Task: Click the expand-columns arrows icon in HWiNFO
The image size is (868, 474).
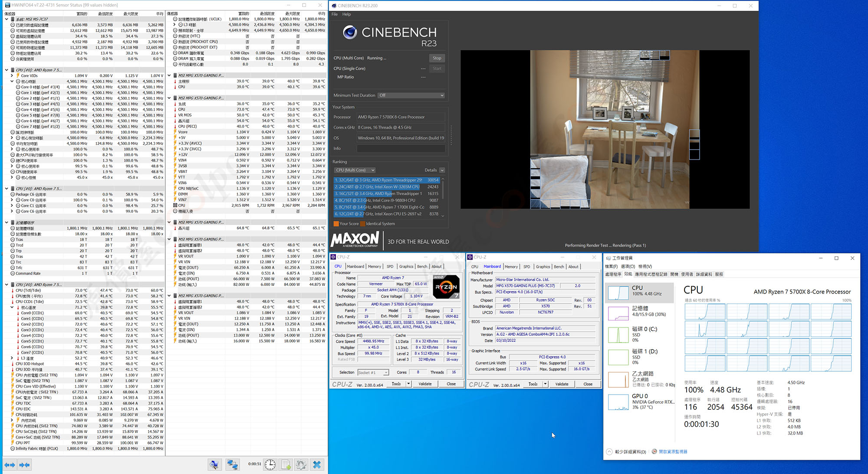Action: pyautogui.click(x=10, y=465)
